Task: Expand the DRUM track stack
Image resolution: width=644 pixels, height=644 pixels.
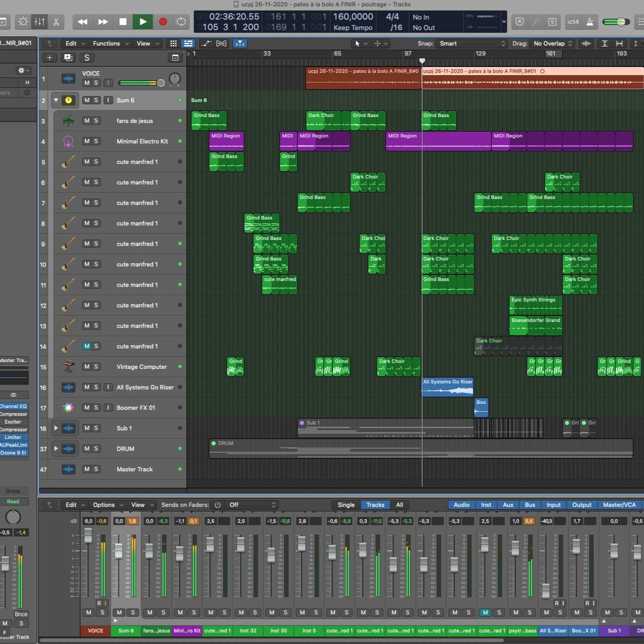Action: click(56, 448)
